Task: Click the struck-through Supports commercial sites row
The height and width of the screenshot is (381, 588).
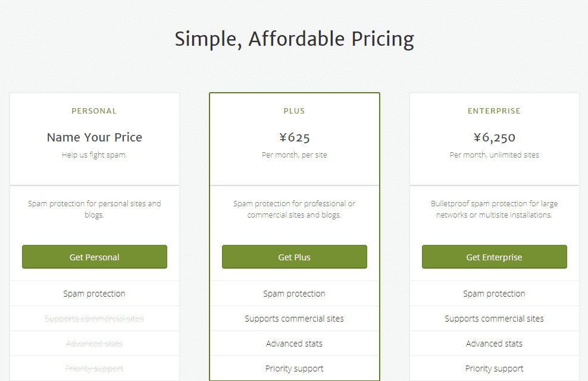Action: coord(95,319)
